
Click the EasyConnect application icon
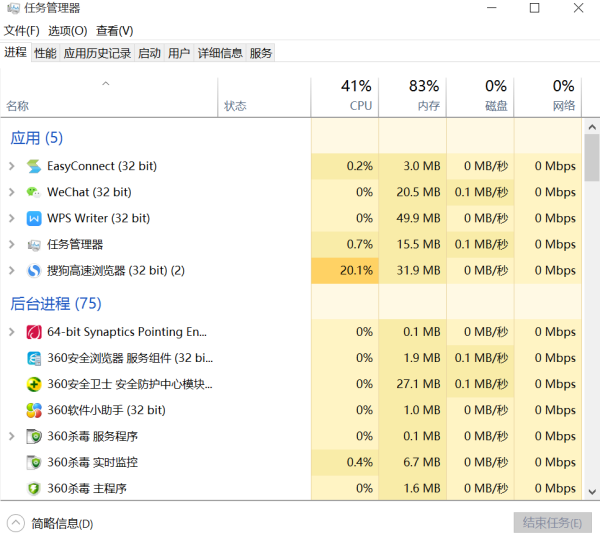tap(34, 166)
